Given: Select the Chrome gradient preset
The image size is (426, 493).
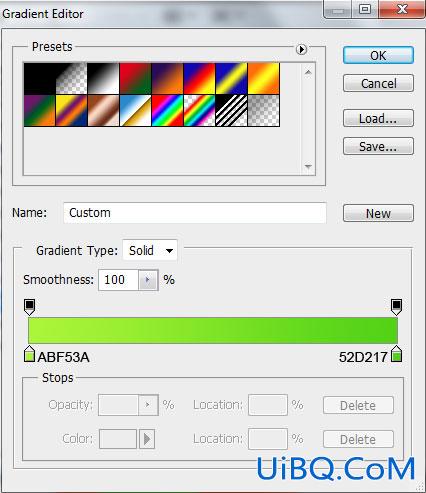Looking at the screenshot, I should tap(135, 111).
